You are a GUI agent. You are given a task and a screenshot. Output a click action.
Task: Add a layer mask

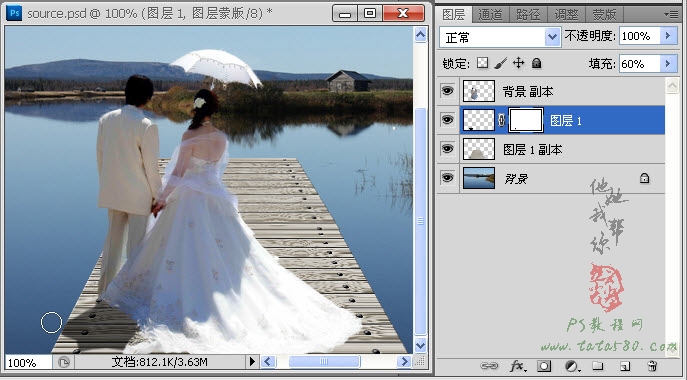coord(544,366)
